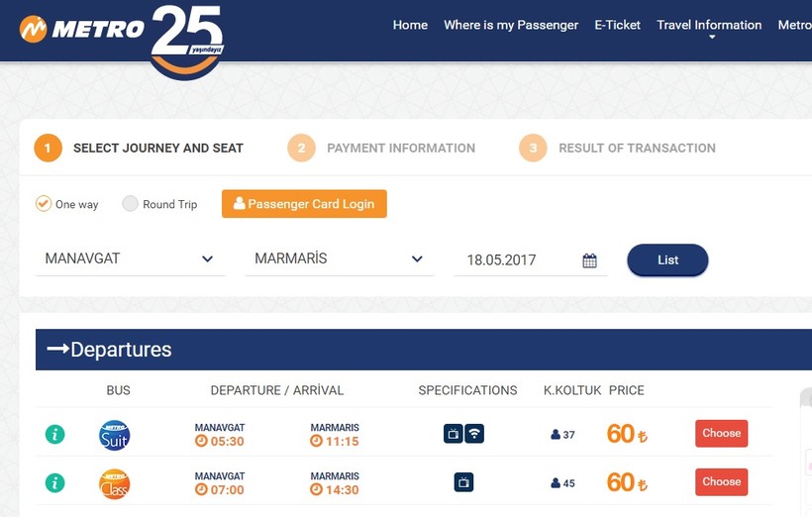Open the MARMARİS destination dropdown
This screenshot has width=812, height=517.
339,258
